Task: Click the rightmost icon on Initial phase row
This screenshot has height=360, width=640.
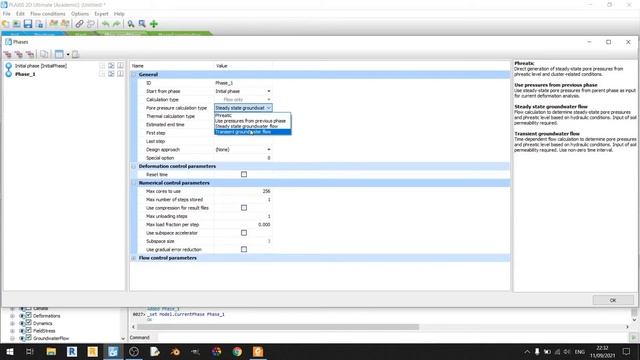Action: click(x=120, y=65)
